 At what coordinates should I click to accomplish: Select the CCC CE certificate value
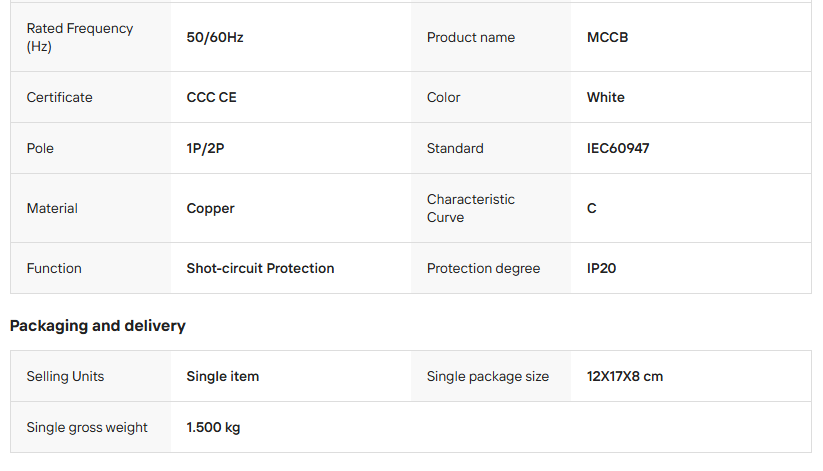click(212, 97)
